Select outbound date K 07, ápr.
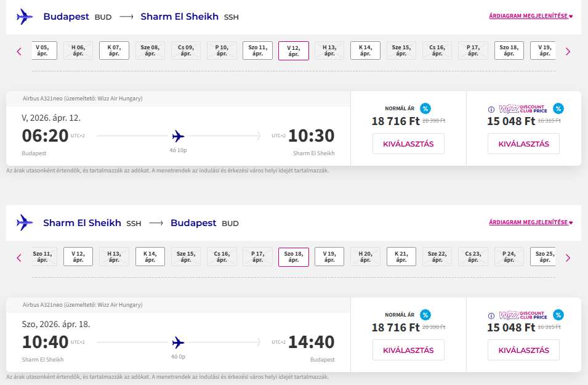The width and height of the screenshot is (588, 385). 114,51
